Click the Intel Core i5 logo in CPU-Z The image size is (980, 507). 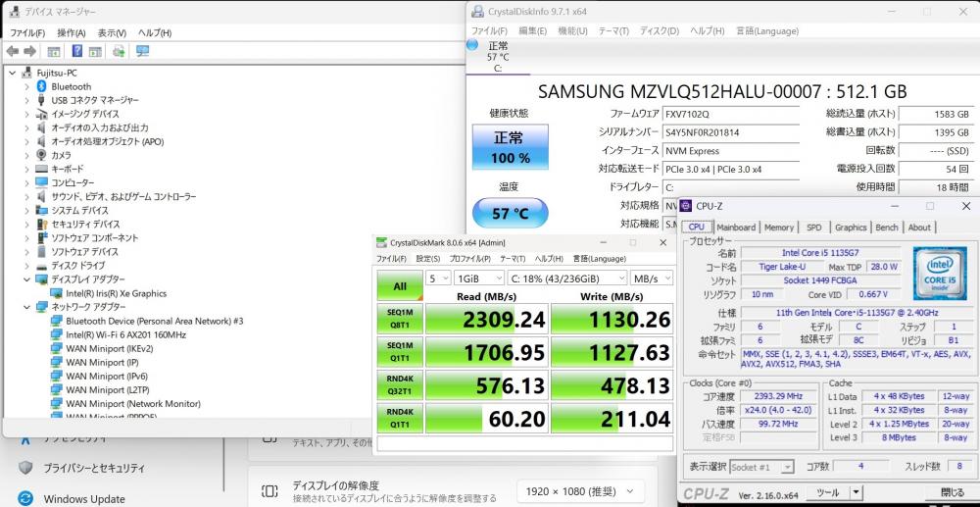pos(940,274)
